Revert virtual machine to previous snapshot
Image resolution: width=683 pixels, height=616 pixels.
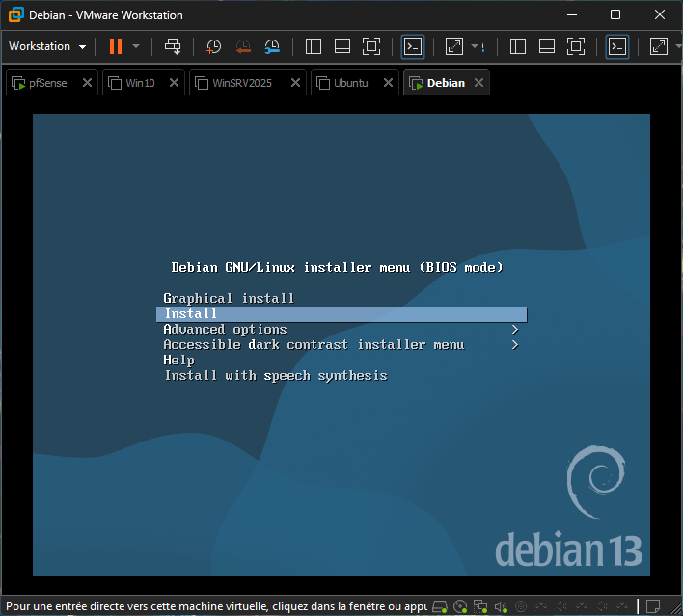[243, 46]
